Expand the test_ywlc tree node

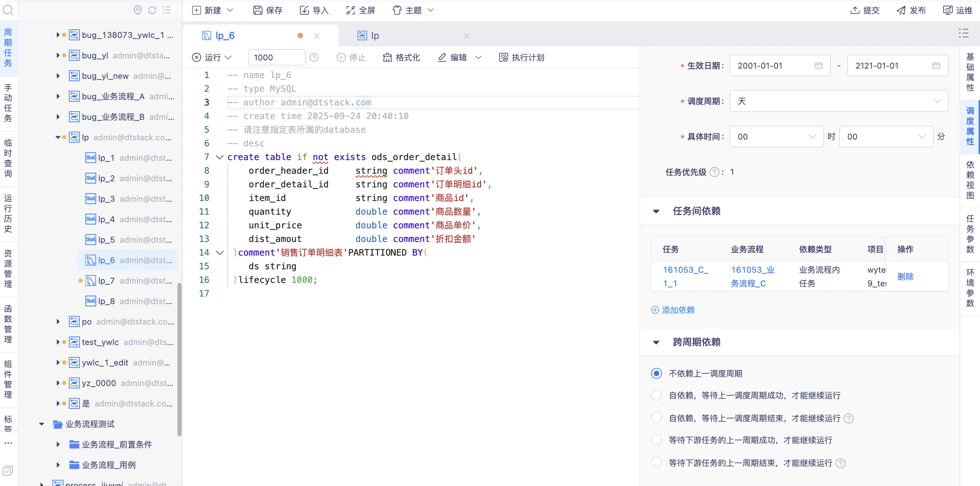click(58, 342)
